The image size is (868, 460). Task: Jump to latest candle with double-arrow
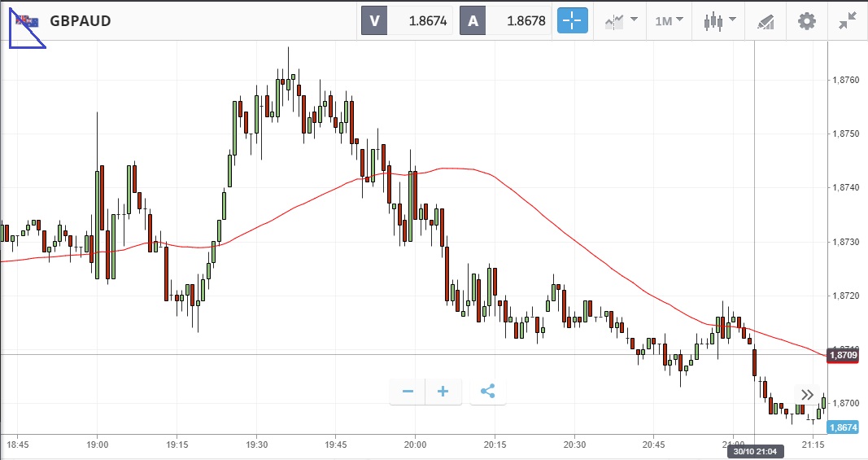point(807,395)
